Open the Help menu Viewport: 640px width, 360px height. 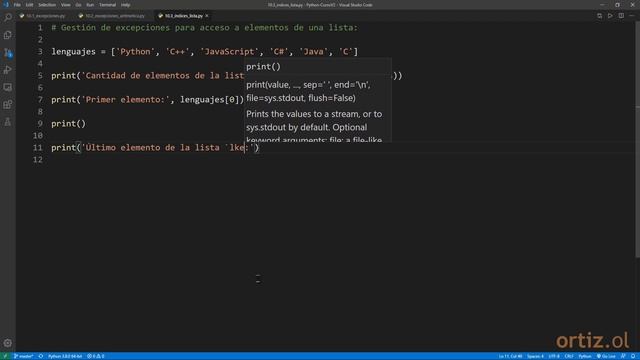(x=125, y=5)
